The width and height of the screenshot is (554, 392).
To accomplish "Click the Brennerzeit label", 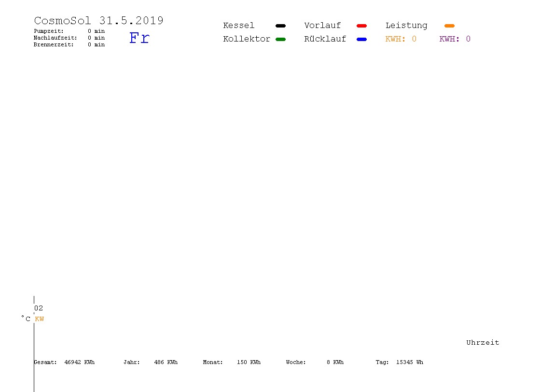I will [x=54, y=44].
